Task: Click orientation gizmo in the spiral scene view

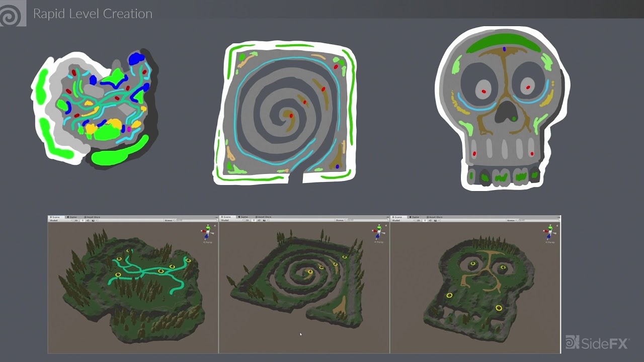Action: 379,232
